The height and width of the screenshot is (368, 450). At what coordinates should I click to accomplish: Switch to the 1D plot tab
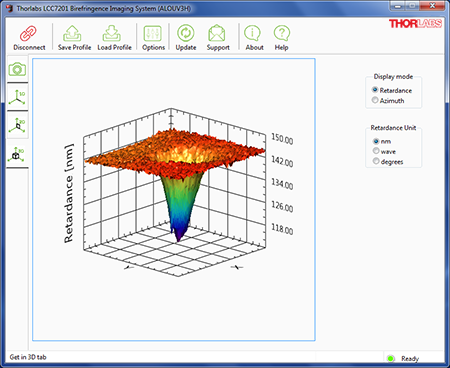click(17, 97)
